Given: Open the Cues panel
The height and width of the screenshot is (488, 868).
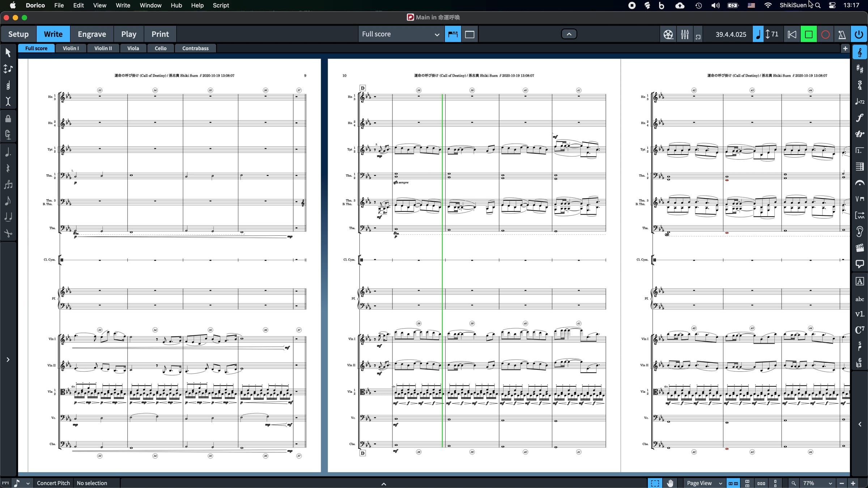Looking at the screenshot, I should tap(860, 232).
